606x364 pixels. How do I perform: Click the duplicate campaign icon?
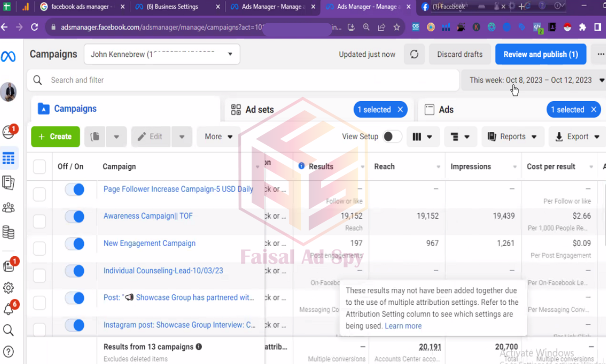[x=95, y=137]
